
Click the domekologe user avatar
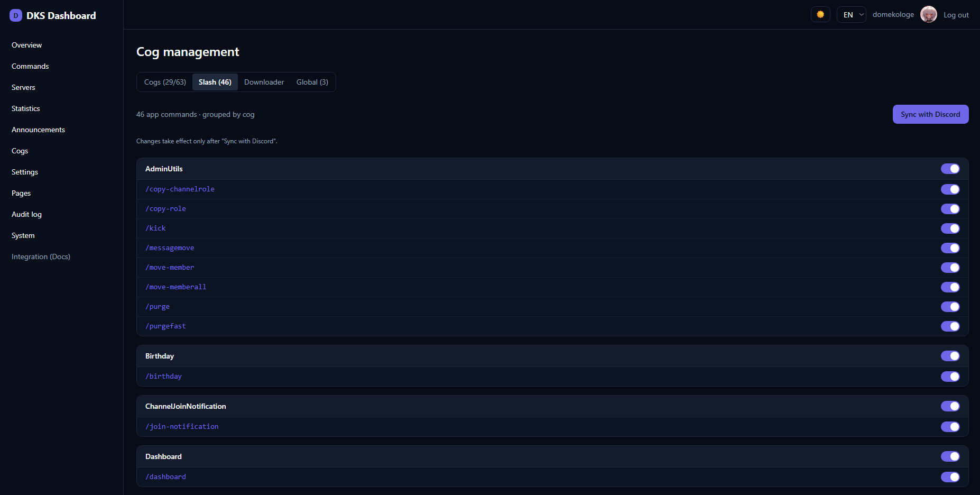tap(929, 15)
